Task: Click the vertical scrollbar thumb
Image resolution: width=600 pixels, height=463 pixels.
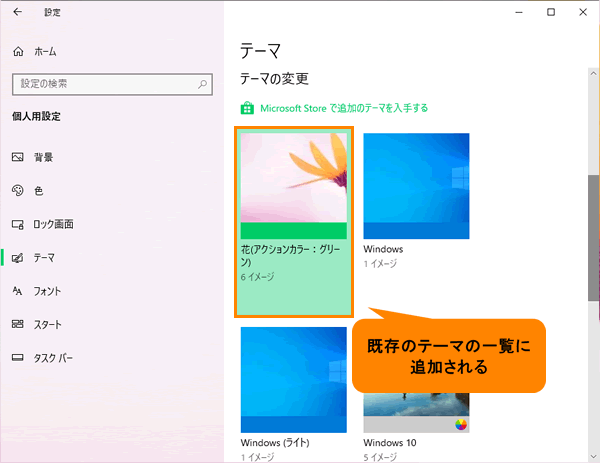Action: pos(593,238)
